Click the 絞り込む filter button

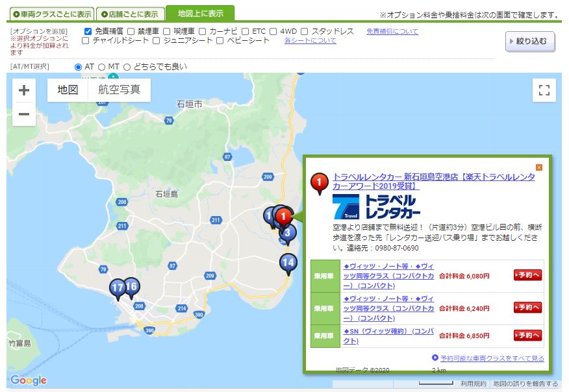tap(530, 42)
